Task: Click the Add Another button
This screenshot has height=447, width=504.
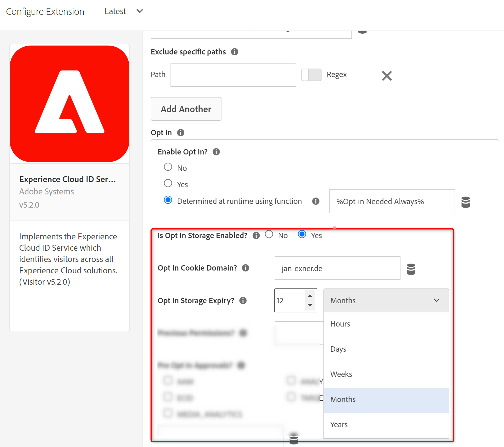Action: pos(186,109)
